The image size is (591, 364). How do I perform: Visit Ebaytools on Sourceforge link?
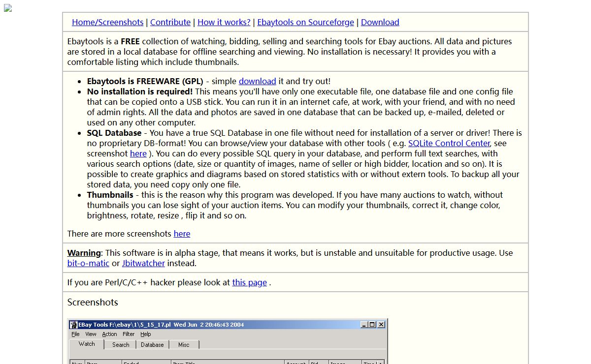pos(305,22)
